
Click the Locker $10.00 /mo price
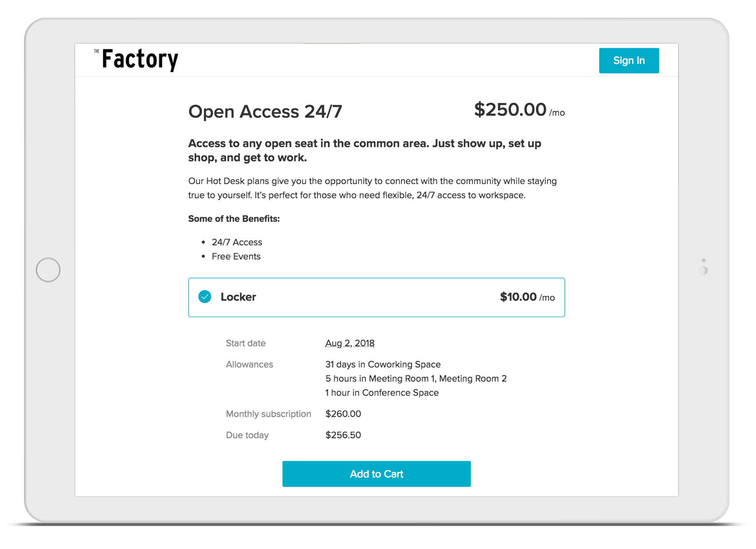tap(527, 297)
